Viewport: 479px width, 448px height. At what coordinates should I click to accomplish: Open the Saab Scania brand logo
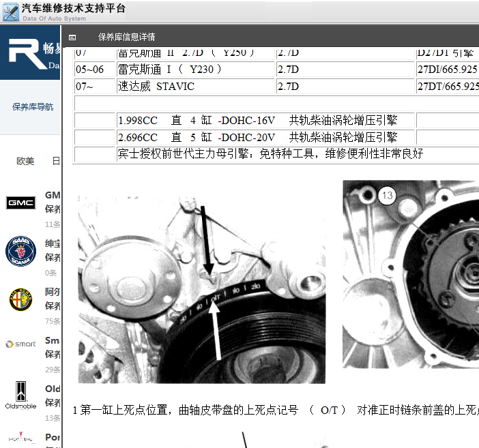(x=20, y=251)
